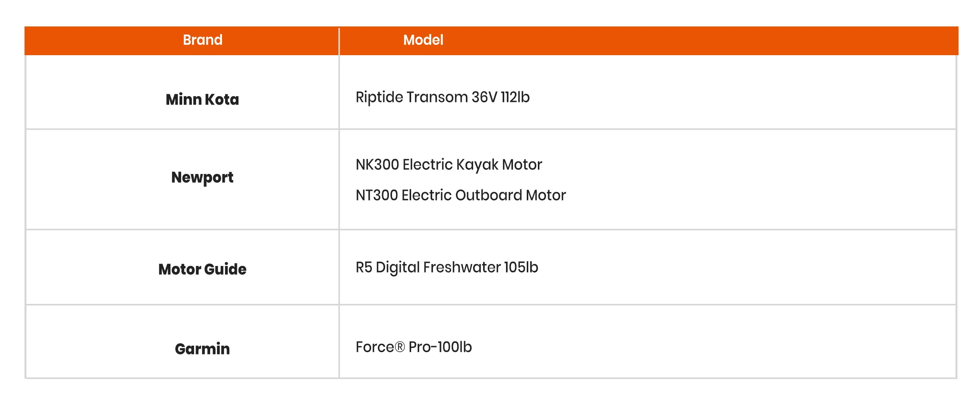980x402 pixels.
Task: Click the registered trademark symbol after Force
Action: [400, 347]
